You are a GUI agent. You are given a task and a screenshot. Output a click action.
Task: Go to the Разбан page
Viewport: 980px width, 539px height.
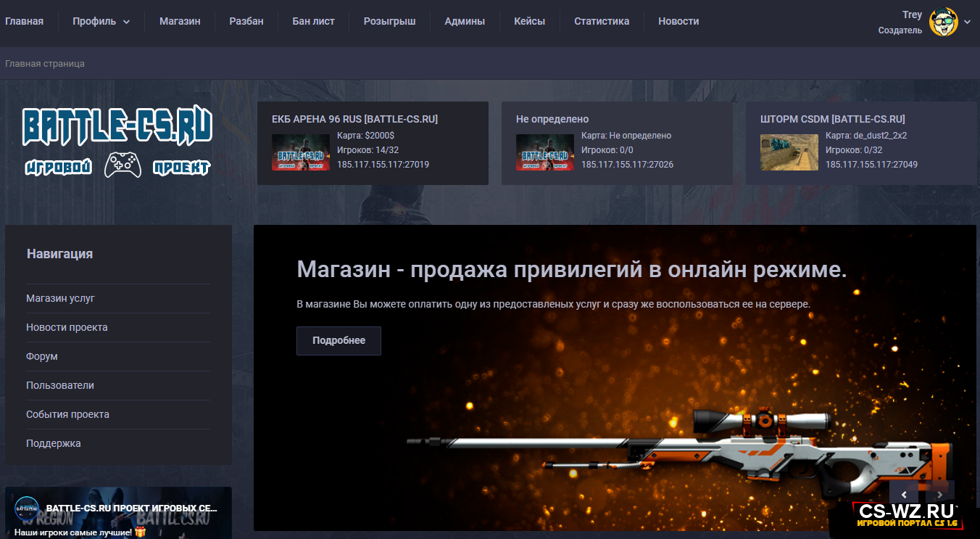point(246,21)
